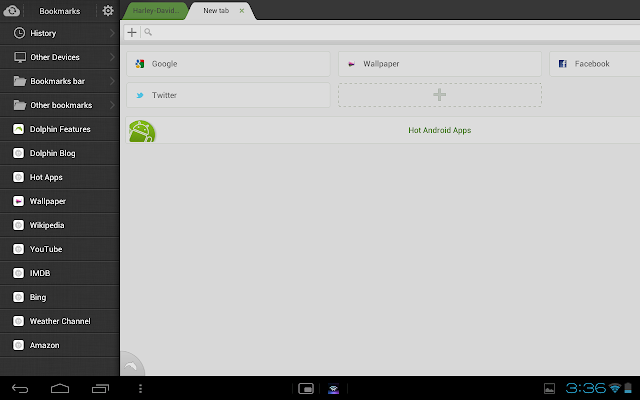
Task: Click the Twitter bird icon
Action: [140, 95]
